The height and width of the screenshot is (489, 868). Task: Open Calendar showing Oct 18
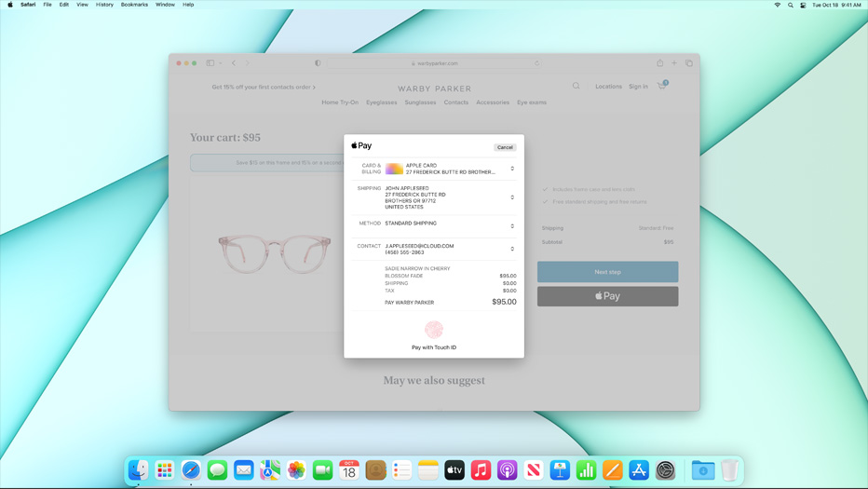348,470
